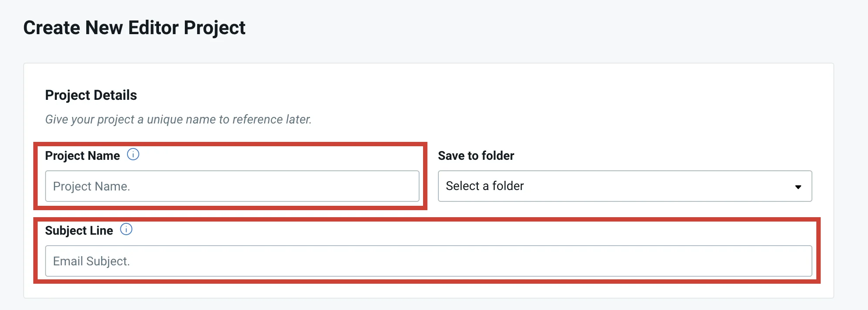The width and height of the screenshot is (868, 310).
Task: Click inside the Project Name text field
Action: coord(232,186)
